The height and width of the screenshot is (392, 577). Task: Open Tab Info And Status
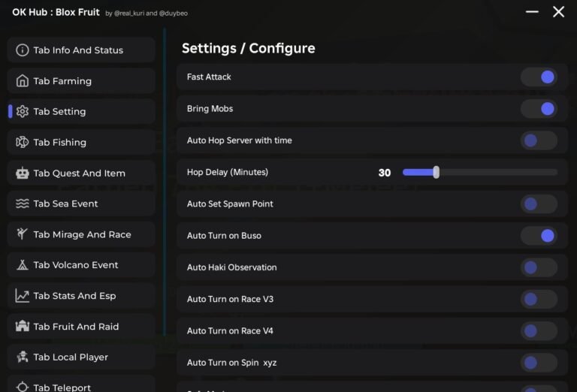[x=81, y=50]
